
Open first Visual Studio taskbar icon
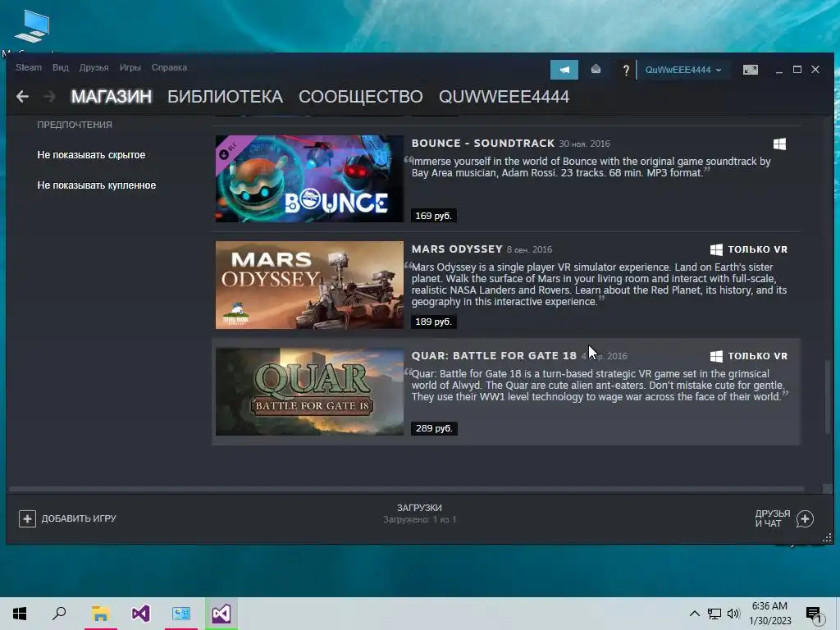(140, 614)
